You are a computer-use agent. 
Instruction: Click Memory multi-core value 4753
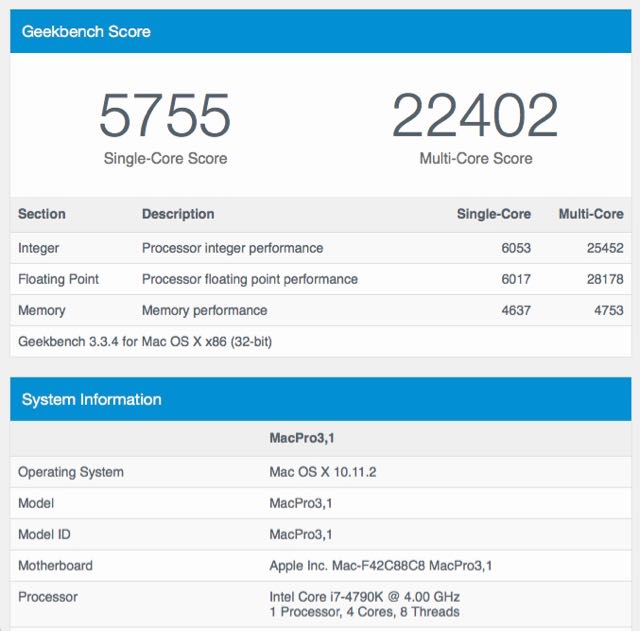(x=609, y=310)
